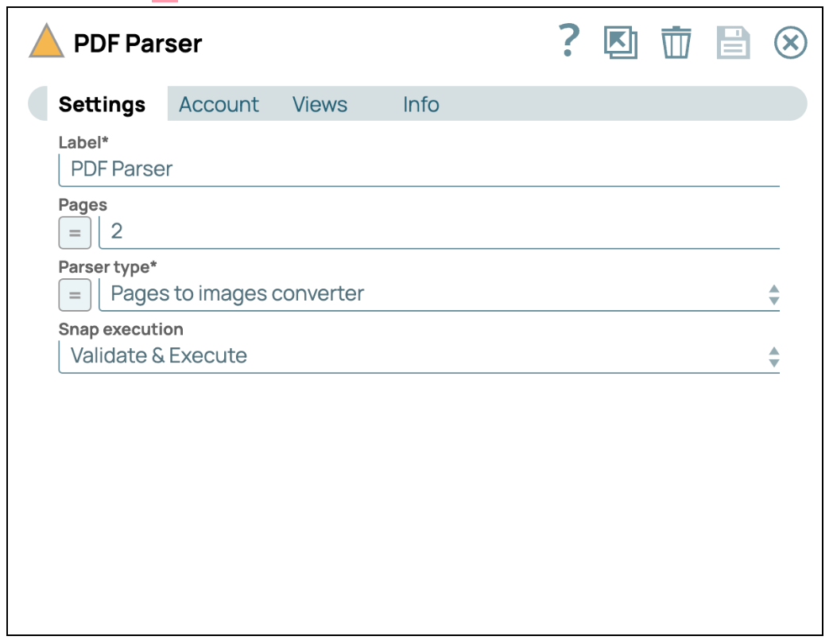Screen dimensions: 833x644
Task: Toggle expression button for Pages field
Action: pos(75,233)
